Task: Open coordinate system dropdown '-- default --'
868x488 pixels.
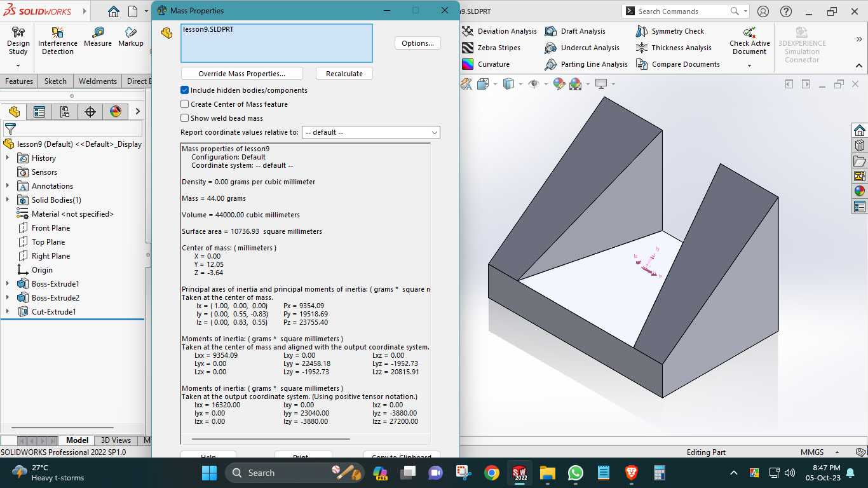Action: point(371,132)
